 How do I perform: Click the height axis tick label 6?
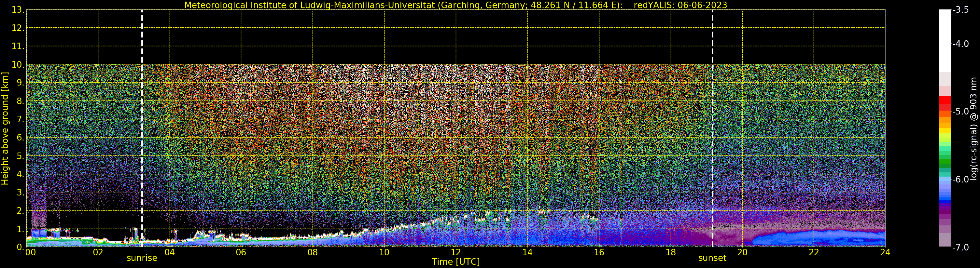(x=20, y=138)
